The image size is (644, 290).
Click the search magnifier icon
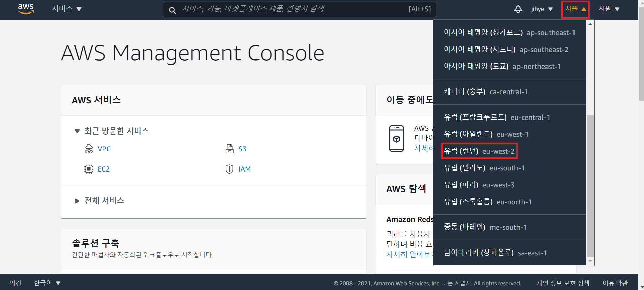pyautogui.click(x=172, y=10)
